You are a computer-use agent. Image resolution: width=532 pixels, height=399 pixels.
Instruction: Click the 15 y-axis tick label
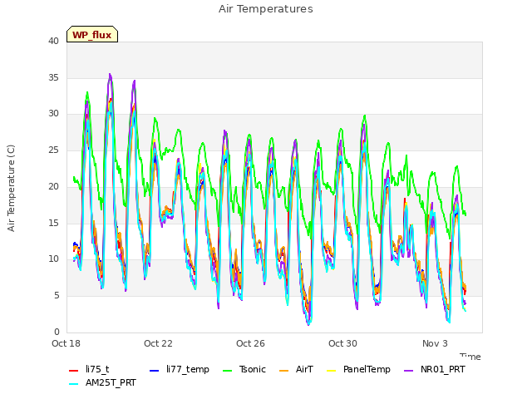tap(53, 223)
